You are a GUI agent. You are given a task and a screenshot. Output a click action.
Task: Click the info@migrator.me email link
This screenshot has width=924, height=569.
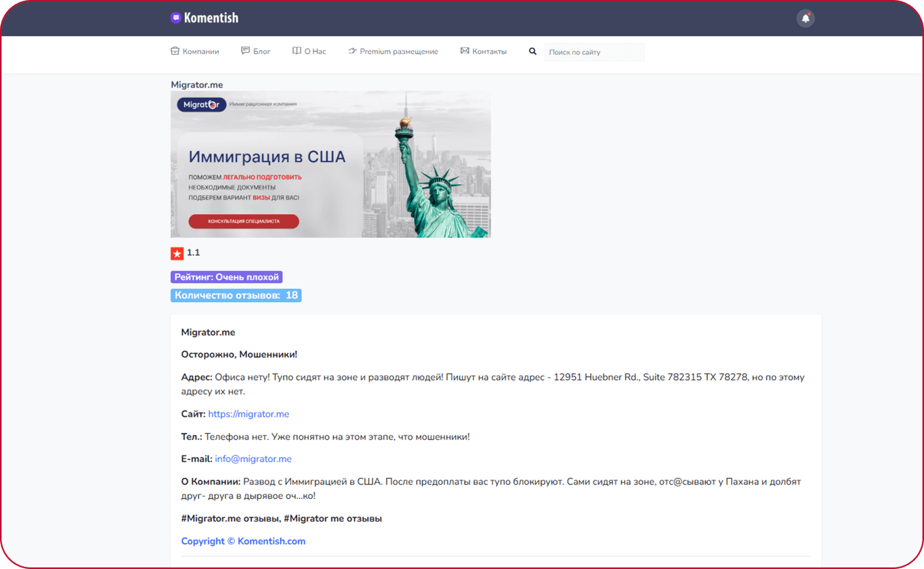point(253,458)
